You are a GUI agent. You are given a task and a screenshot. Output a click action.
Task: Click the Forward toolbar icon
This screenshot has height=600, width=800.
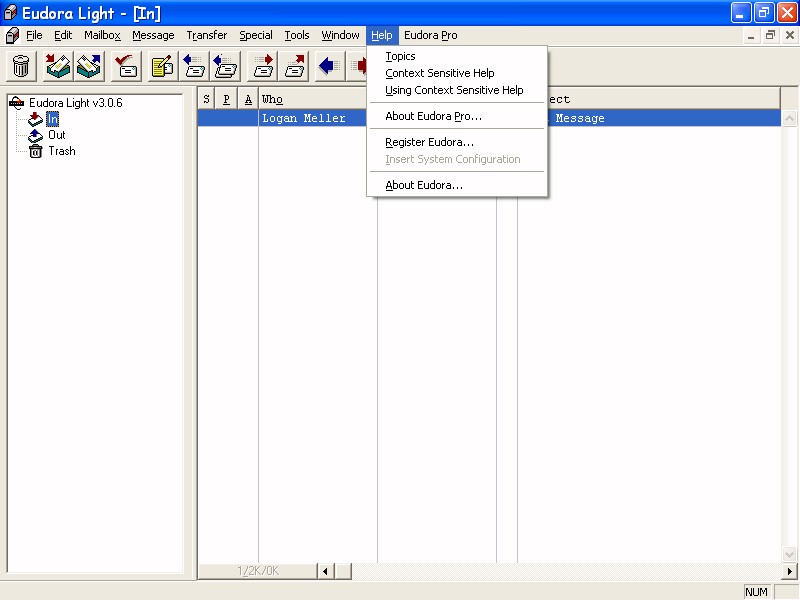click(262, 66)
